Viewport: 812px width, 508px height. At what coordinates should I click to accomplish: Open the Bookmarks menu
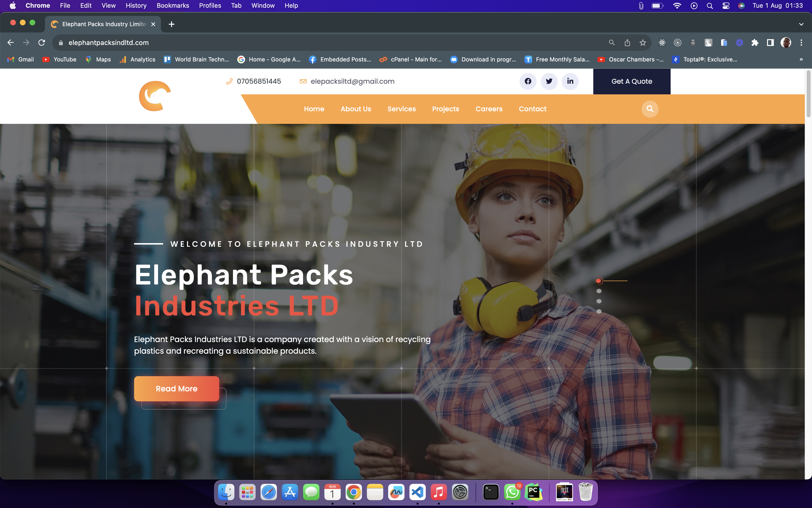(x=173, y=5)
